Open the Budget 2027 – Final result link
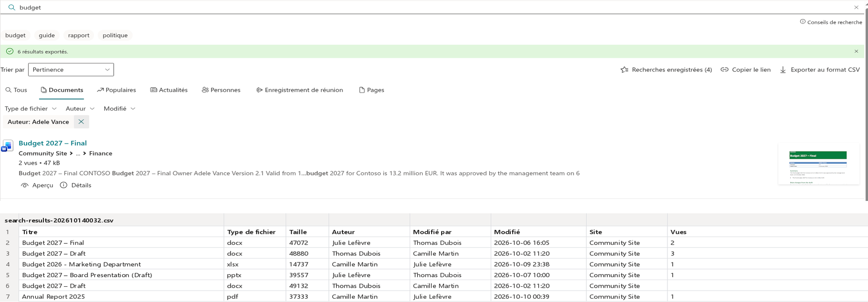The image size is (868, 302). pos(52,143)
